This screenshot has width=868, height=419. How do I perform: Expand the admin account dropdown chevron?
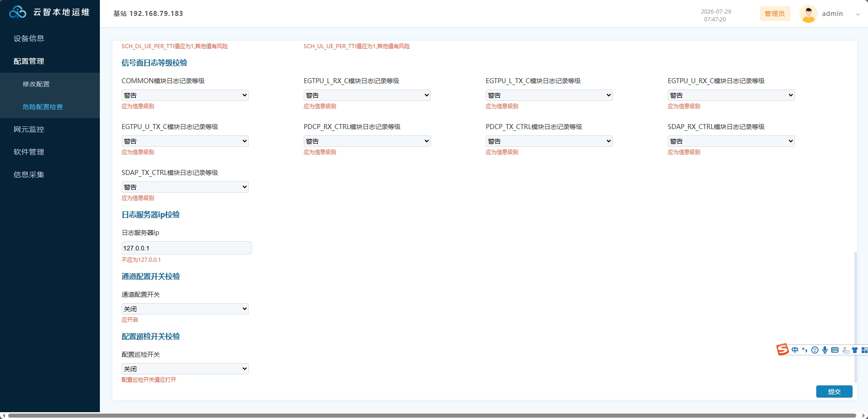858,14
